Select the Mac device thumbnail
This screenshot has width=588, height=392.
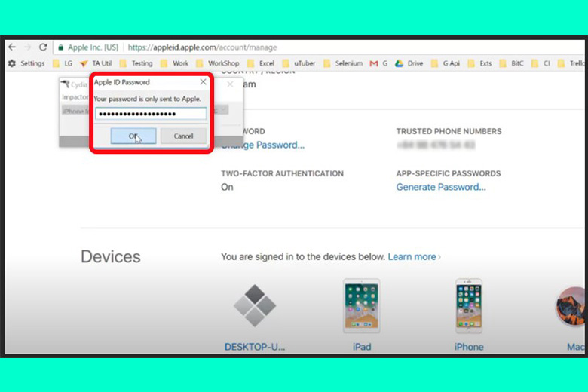pyautogui.click(x=571, y=306)
